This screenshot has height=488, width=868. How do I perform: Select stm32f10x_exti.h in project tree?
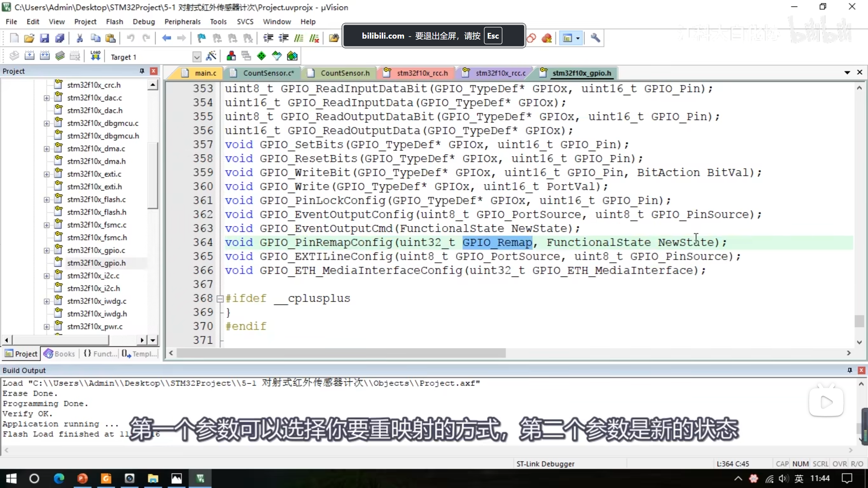pyautogui.click(x=94, y=187)
